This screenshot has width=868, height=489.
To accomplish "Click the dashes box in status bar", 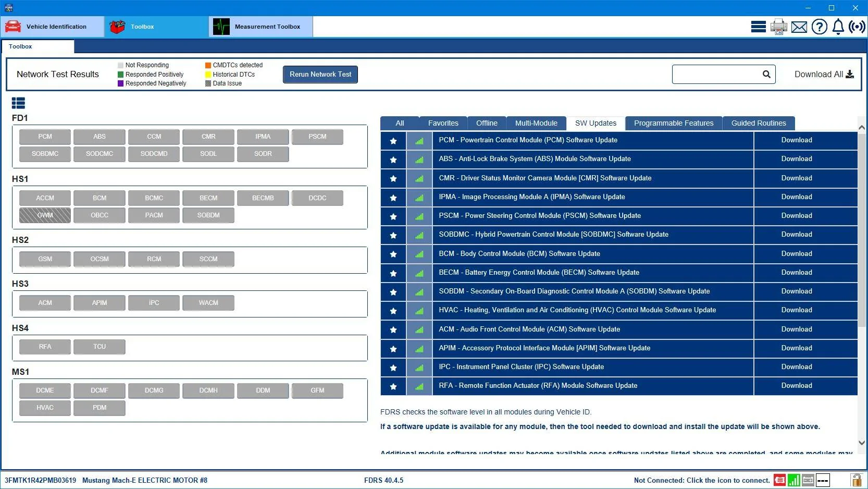I will [x=823, y=480].
